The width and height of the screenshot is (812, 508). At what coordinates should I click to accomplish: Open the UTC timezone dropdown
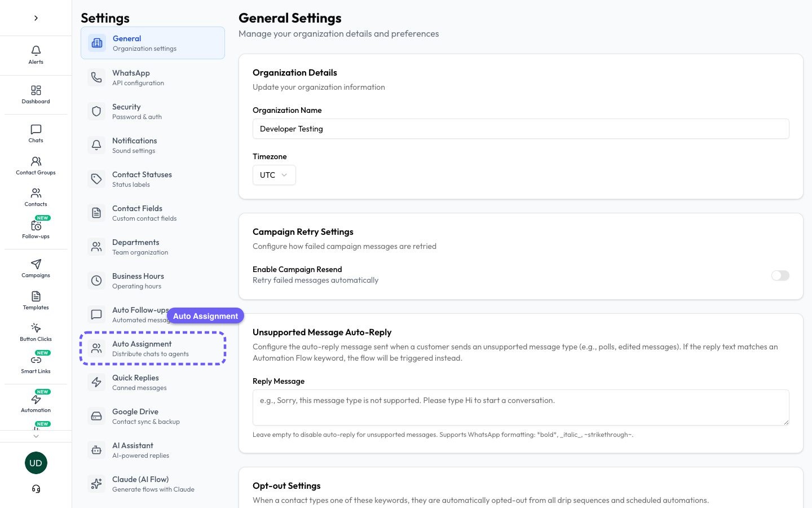coord(274,175)
